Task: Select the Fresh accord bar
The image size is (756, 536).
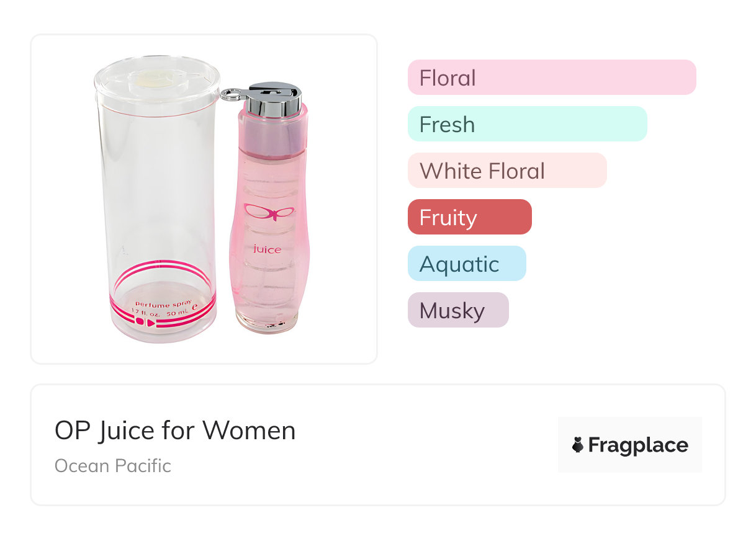Action: [527, 124]
